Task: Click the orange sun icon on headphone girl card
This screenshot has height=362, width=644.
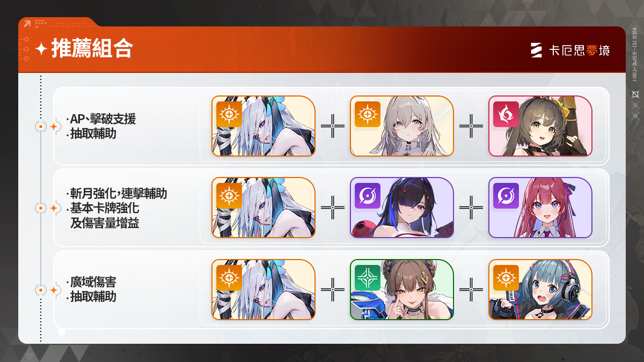Action: (x=506, y=278)
